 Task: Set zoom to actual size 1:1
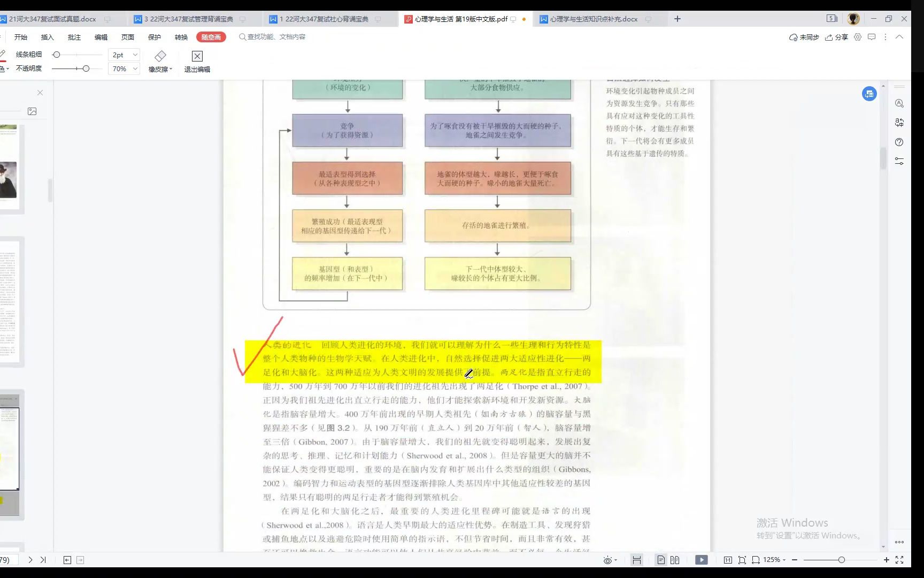728,560
